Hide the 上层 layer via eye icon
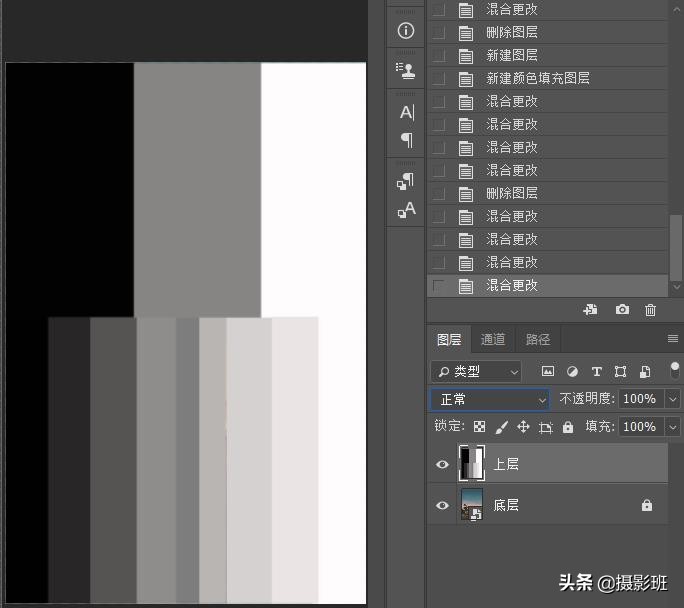 tap(442, 464)
